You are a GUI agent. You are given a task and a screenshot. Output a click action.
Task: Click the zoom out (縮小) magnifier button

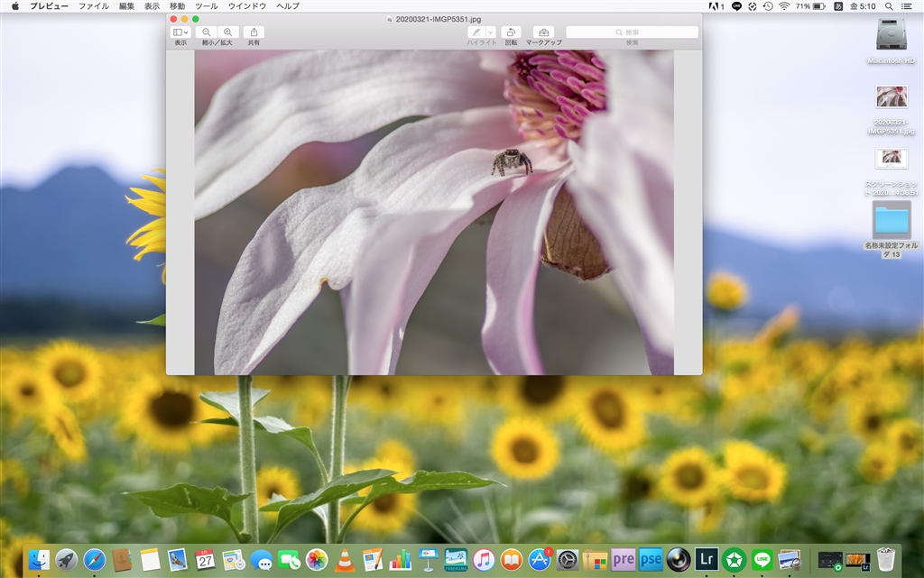tap(207, 32)
